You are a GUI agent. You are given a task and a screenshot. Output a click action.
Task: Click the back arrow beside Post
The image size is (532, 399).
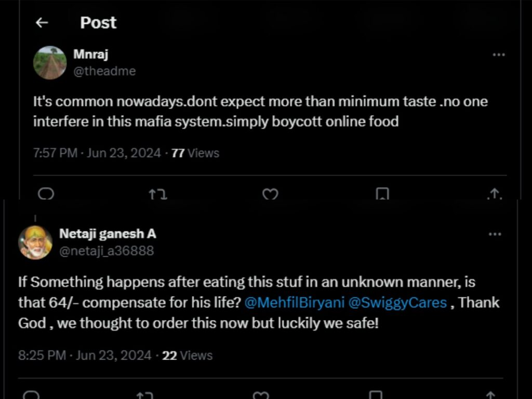coord(42,22)
